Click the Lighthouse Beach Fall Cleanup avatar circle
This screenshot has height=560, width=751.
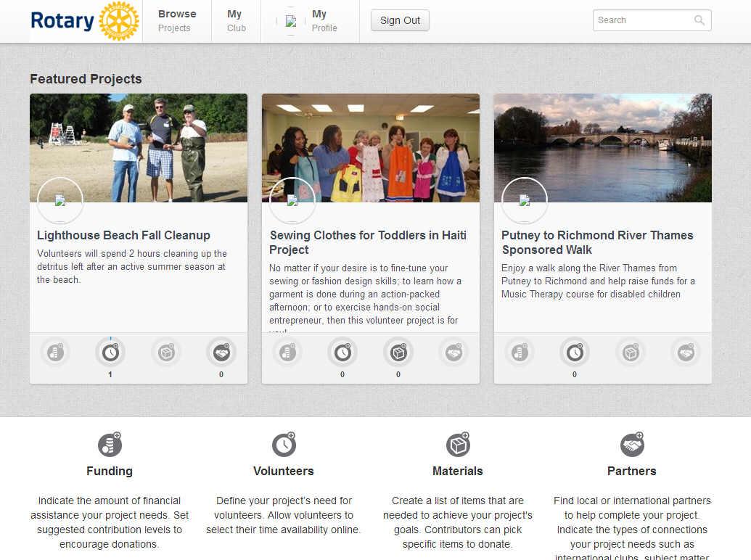pos(60,200)
